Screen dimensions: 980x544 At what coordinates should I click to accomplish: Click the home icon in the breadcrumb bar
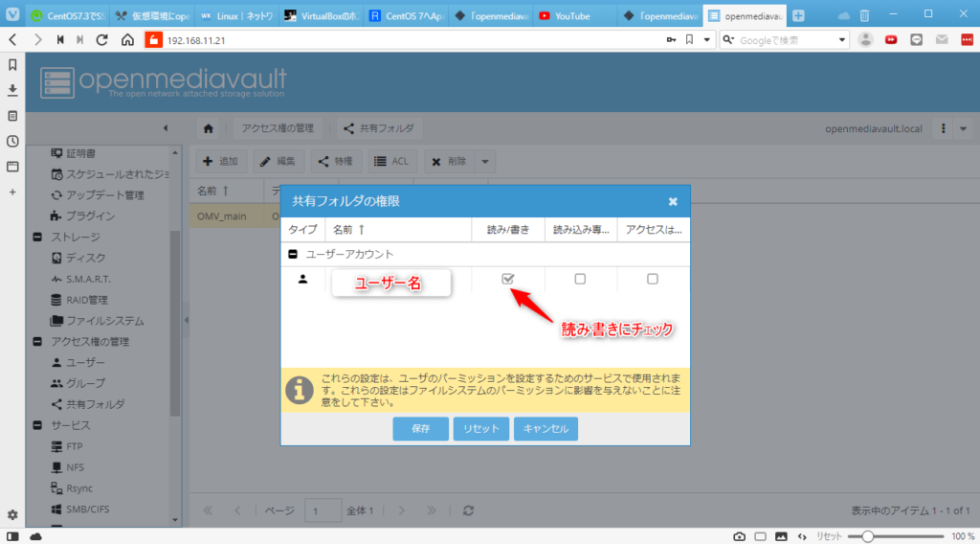point(209,128)
